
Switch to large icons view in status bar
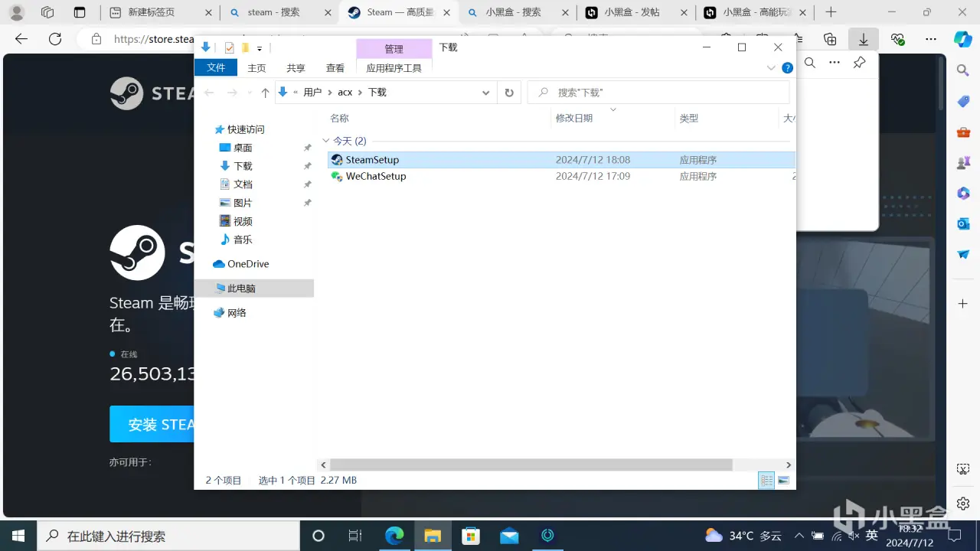[783, 480]
